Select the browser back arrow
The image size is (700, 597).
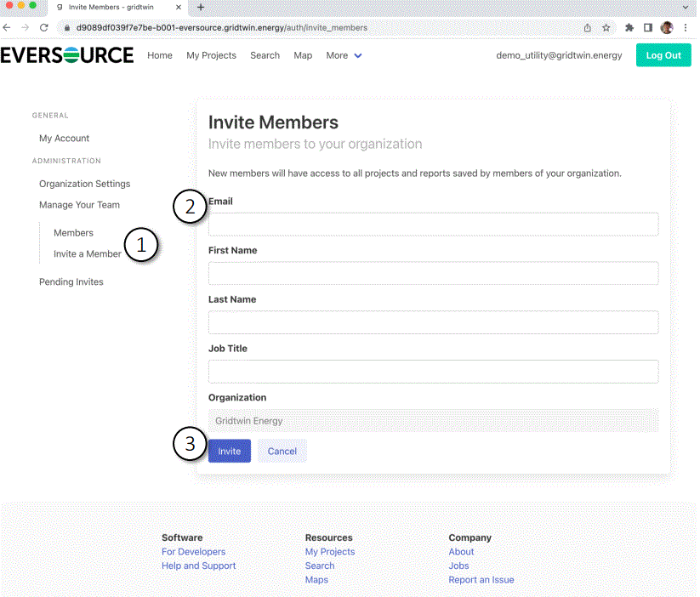pos(9,27)
